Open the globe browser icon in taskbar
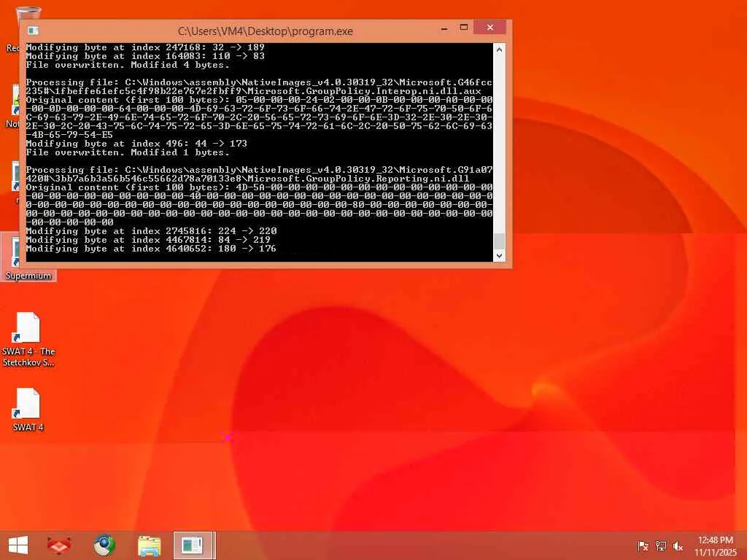The height and width of the screenshot is (560, 747). (x=104, y=545)
